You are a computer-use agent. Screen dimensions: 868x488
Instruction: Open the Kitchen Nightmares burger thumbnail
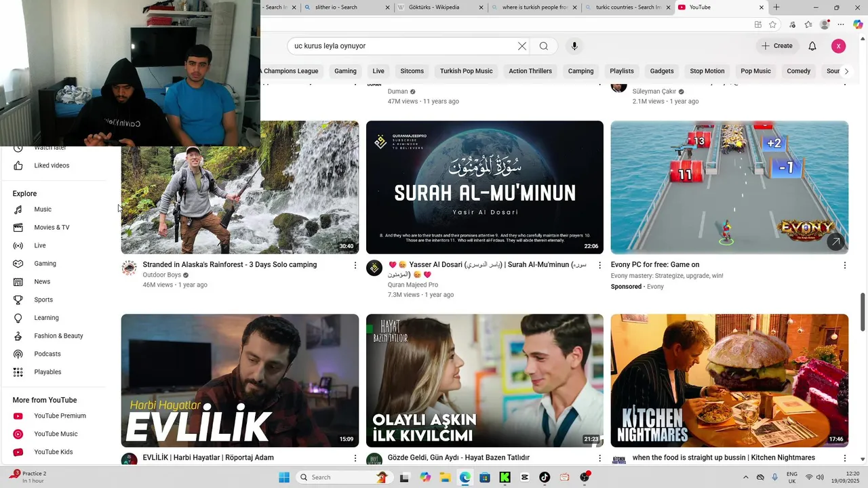tap(730, 380)
